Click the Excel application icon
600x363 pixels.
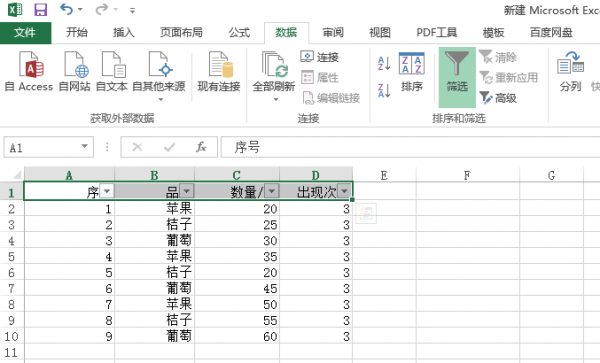(x=15, y=10)
